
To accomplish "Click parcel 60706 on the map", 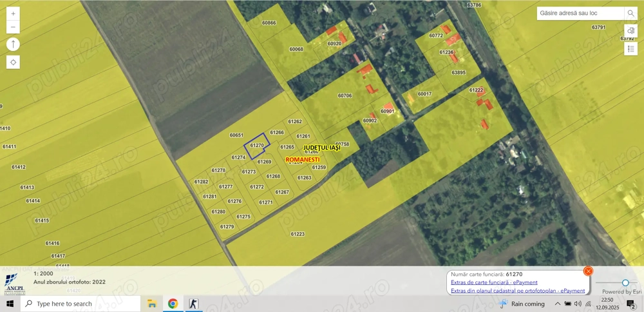I will click(345, 95).
